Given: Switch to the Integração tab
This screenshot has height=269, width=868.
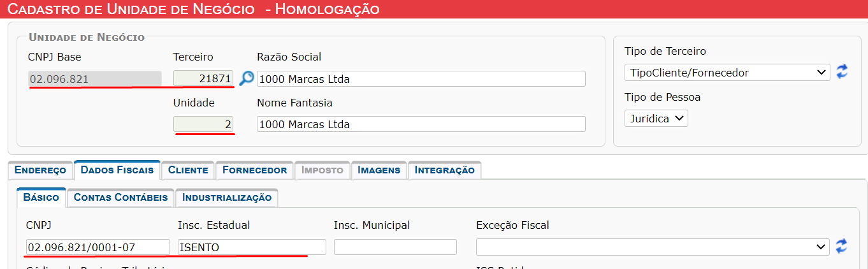Looking at the screenshot, I should [x=444, y=170].
